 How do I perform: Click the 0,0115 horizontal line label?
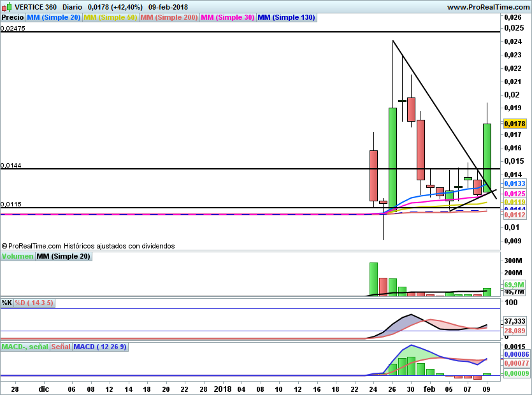[x=11, y=204]
